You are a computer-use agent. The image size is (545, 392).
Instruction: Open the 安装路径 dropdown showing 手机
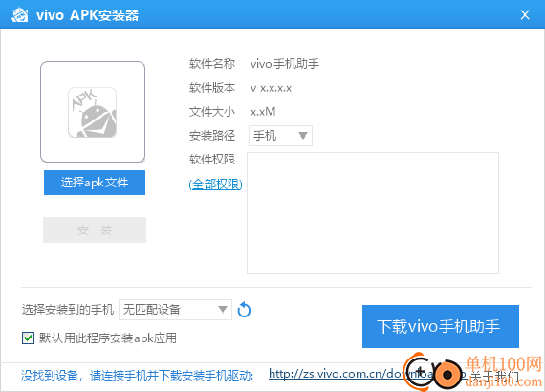pyautogui.click(x=280, y=136)
